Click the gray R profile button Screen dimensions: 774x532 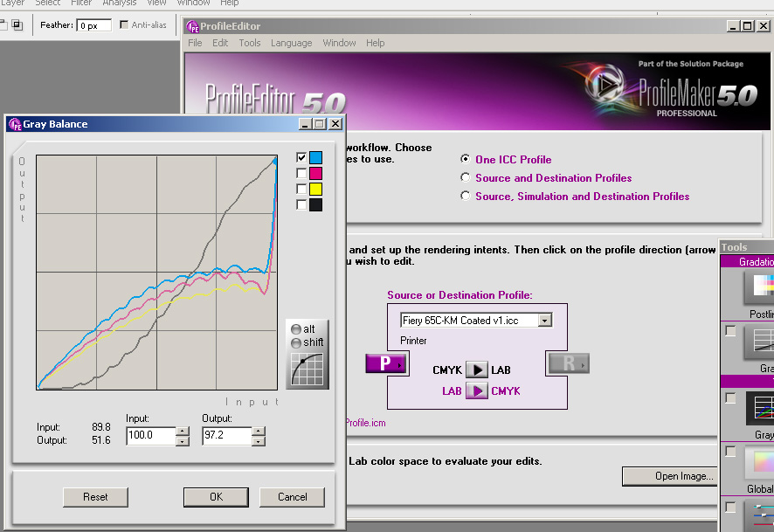point(569,363)
